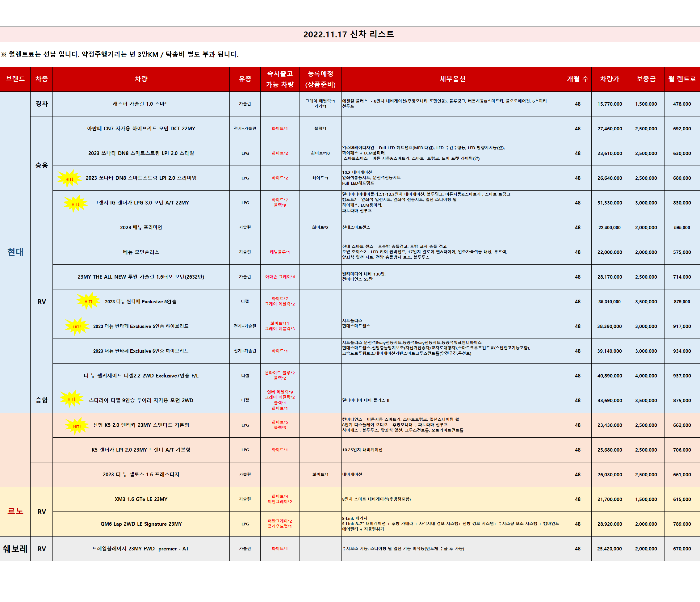Click 'K5 렌터카 LPI 2.0 23MY 트렌디' cell
Image resolution: width=700 pixels, height=602 pixels.
[x=141, y=450]
